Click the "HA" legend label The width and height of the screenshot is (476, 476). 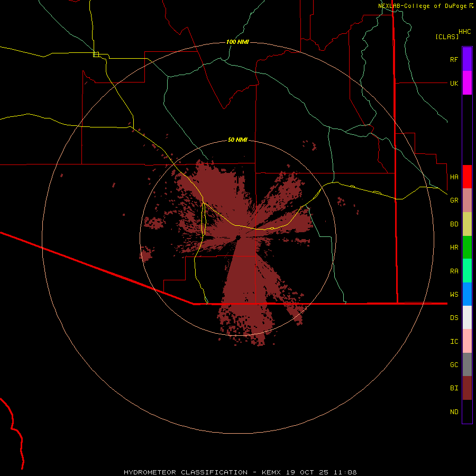pyautogui.click(x=454, y=177)
